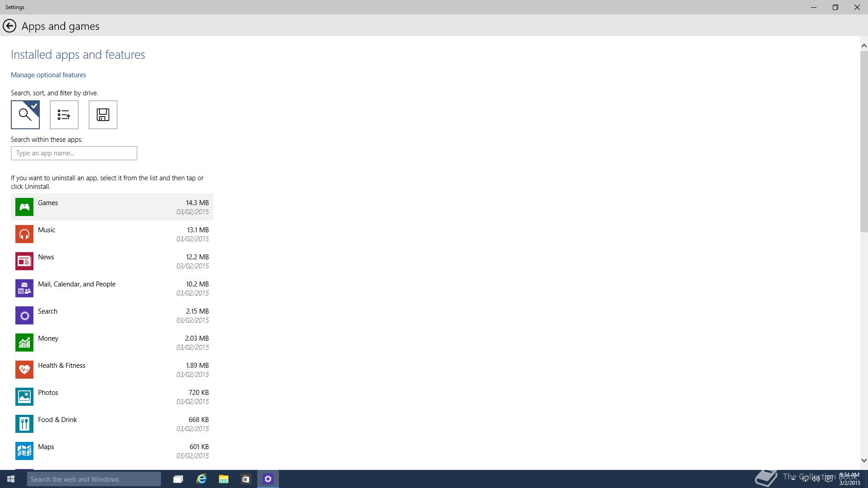The image size is (868, 488).
Task: Select the Search app name
Action: click(x=47, y=311)
